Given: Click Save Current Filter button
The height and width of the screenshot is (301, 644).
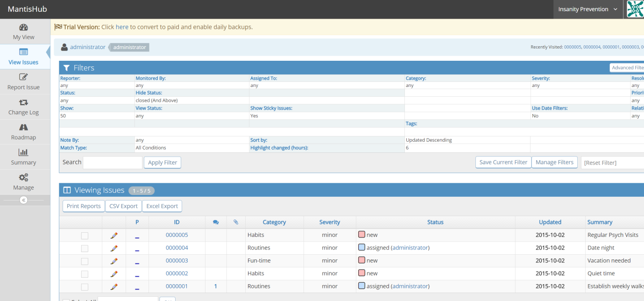Looking at the screenshot, I should (503, 162).
